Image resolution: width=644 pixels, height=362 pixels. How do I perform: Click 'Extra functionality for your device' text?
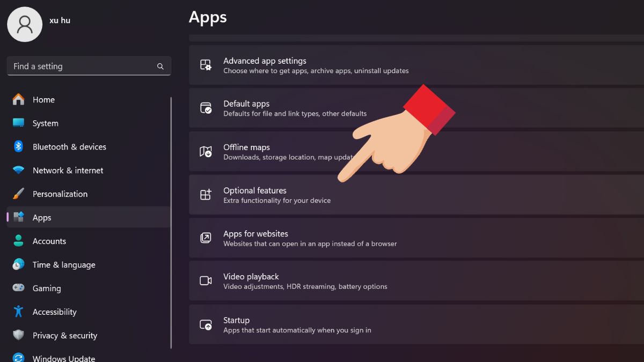click(x=277, y=201)
